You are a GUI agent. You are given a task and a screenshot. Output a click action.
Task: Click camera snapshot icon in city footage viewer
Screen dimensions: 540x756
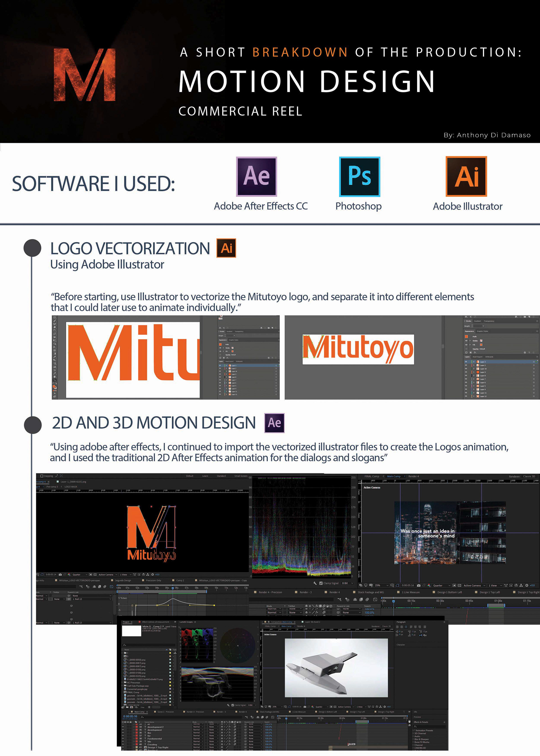[418, 586]
